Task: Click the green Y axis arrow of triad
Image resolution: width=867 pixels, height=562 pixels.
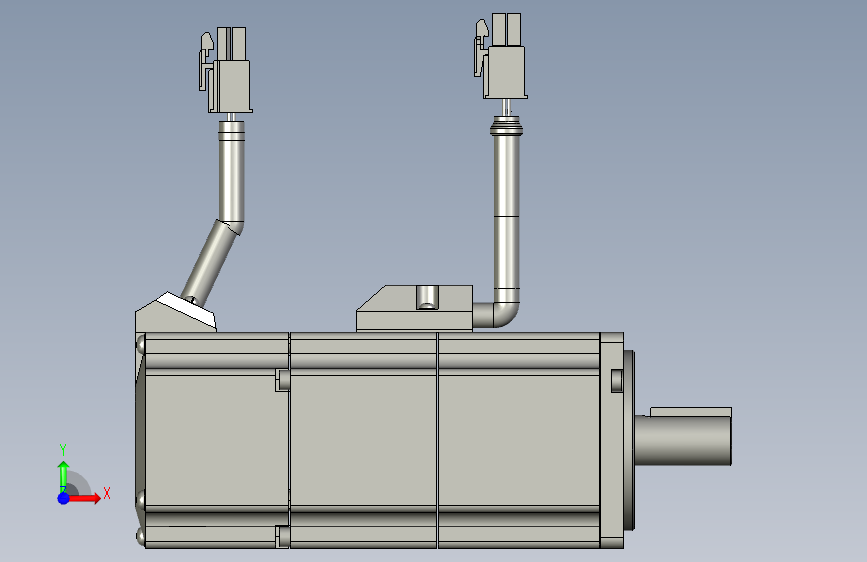Action: [x=63, y=476]
